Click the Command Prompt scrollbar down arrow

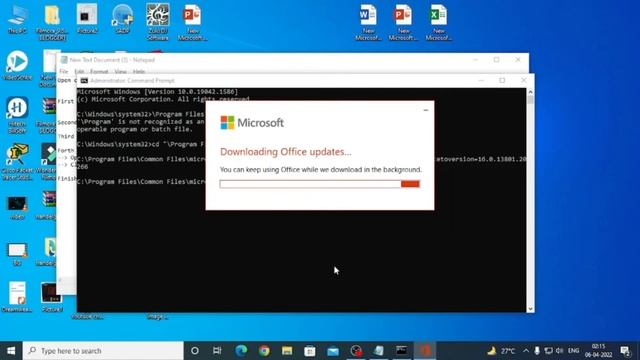pyautogui.click(x=530, y=309)
